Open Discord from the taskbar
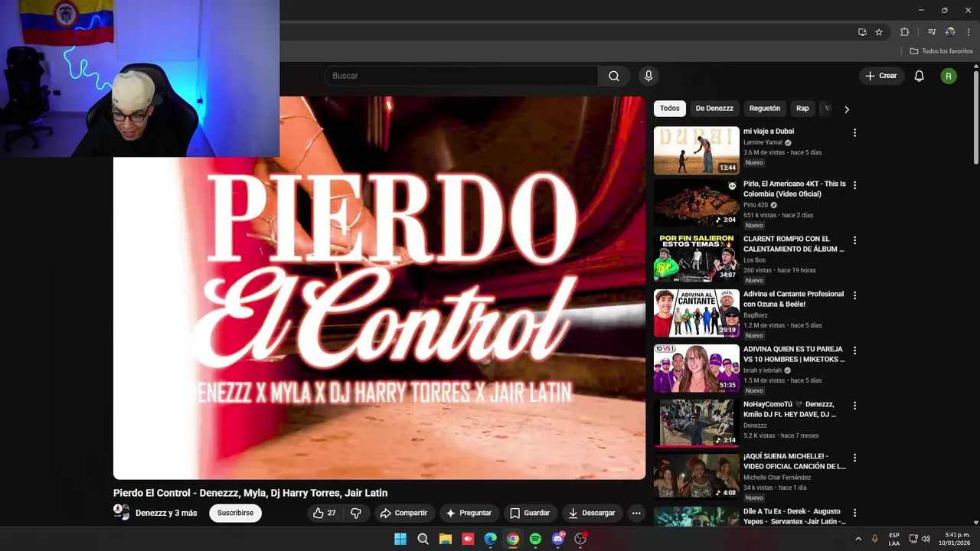 click(558, 539)
